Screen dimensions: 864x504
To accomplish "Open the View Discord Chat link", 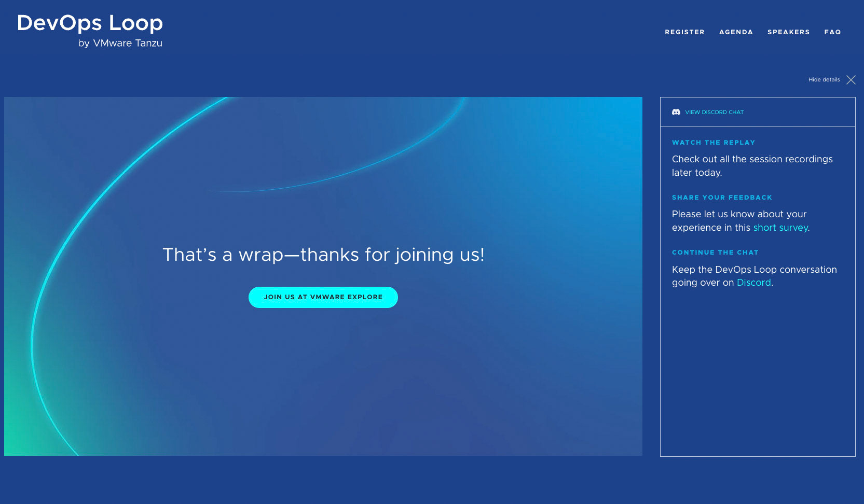I will tap(714, 112).
